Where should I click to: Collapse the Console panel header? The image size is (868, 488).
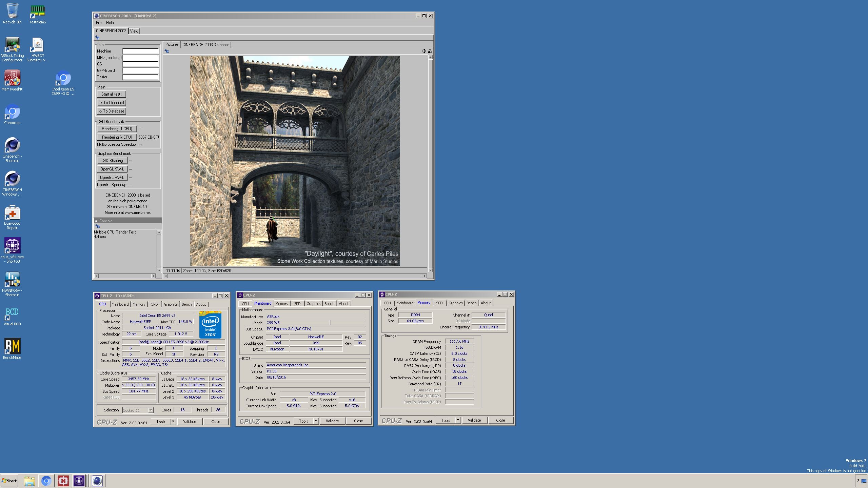pos(96,221)
